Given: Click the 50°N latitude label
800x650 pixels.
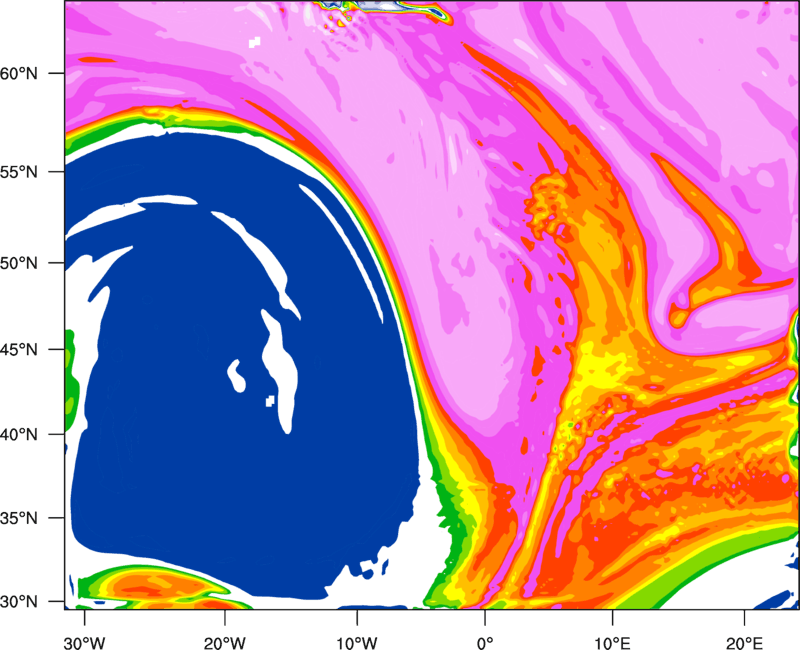Looking at the screenshot, I should [19, 263].
